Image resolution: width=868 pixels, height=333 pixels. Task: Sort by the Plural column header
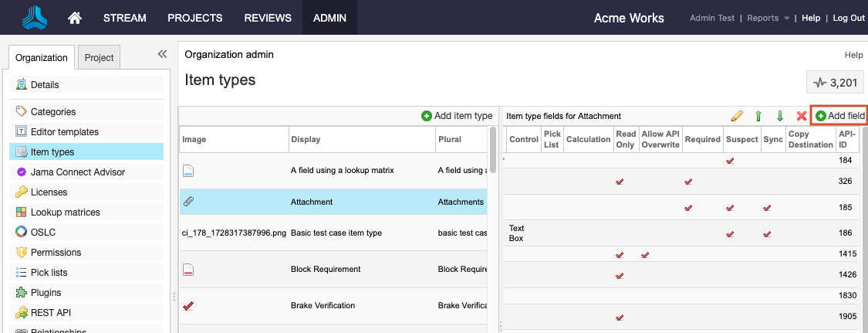coord(462,140)
